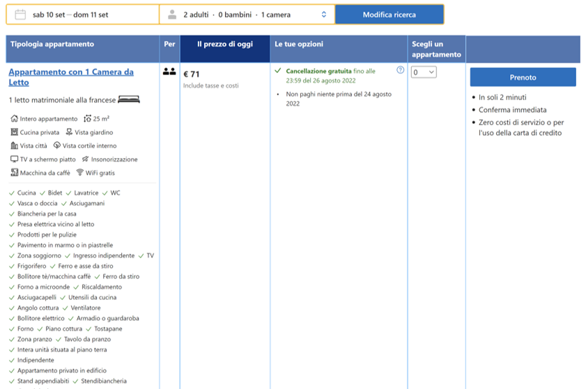The height and width of the screenshot is (389, 588).
Task: Click the two-person occupancy icon
Action: [x=169, y=71]
